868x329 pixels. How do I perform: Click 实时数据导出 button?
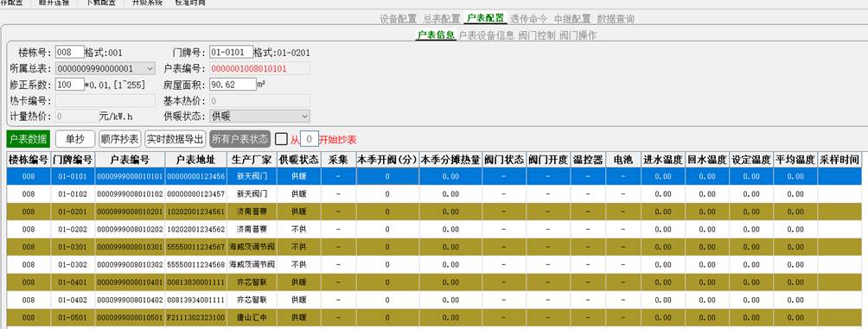coord(176,139)
